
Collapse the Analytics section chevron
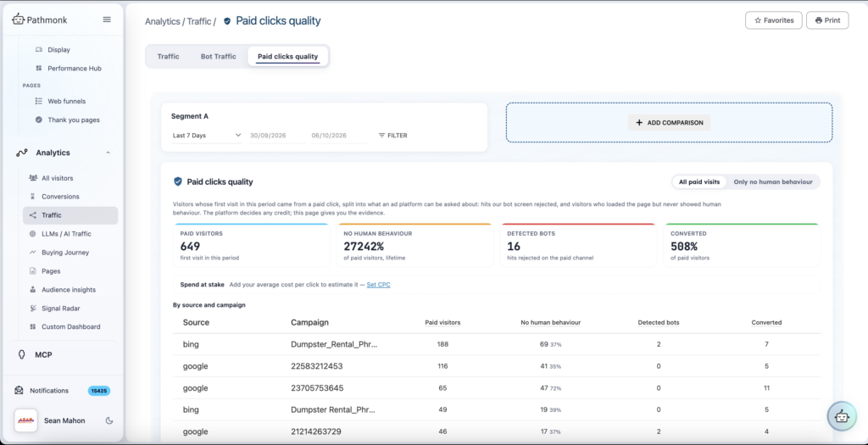pos(108,153)
